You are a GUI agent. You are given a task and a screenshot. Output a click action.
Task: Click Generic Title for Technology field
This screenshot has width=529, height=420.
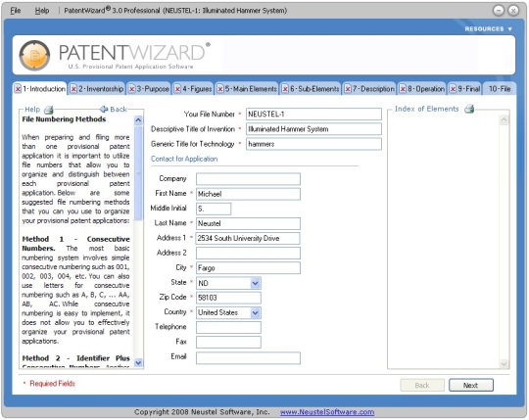tap(313, 144)
